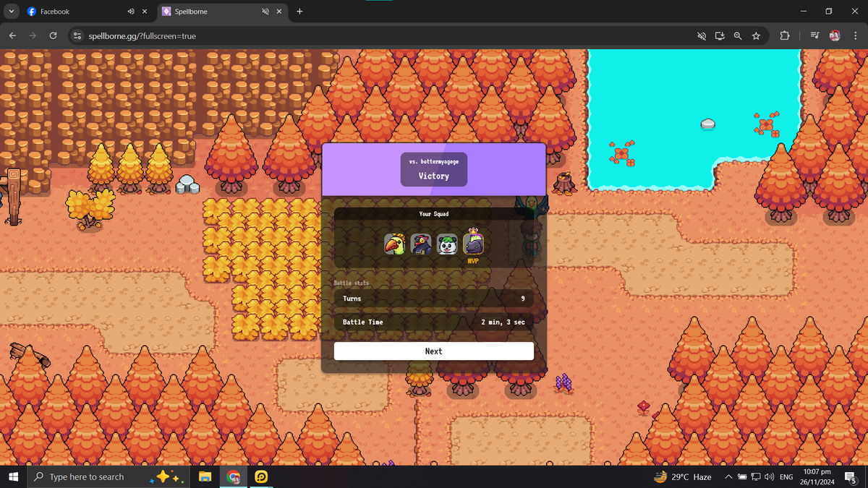The image size is (868, 488).
Task: Unmute the Spellborne tab audio
Action: click(265, 12)
